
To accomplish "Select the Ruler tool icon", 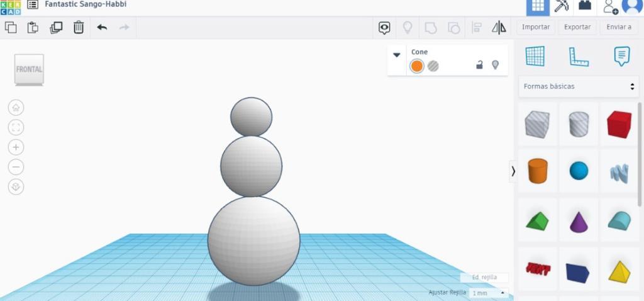I will (x=579, y=57).
